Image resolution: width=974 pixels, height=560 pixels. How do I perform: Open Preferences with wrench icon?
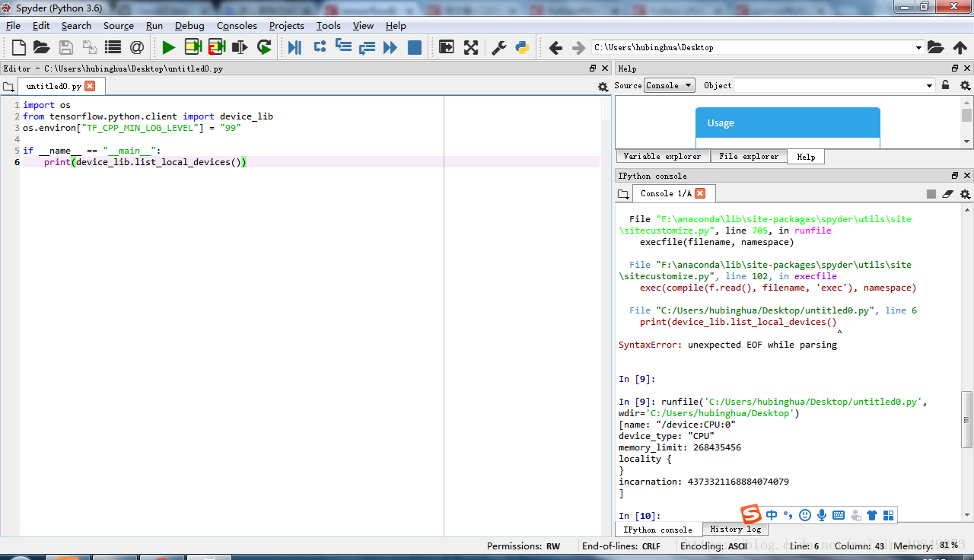pos(499,48)
